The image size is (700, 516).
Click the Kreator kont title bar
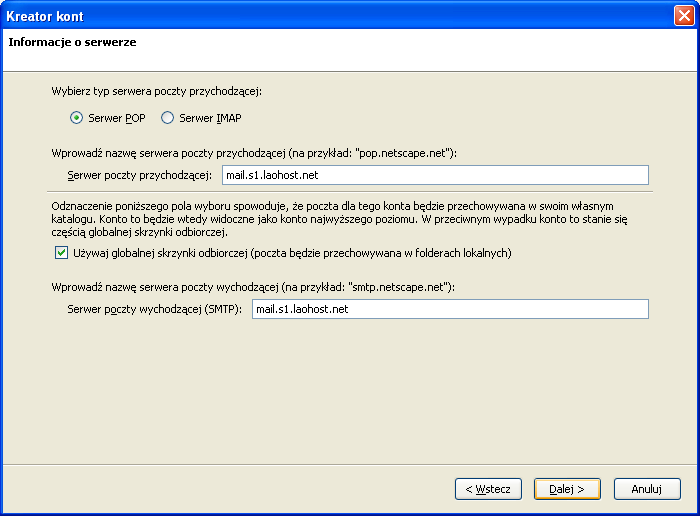tap(337, 16)
